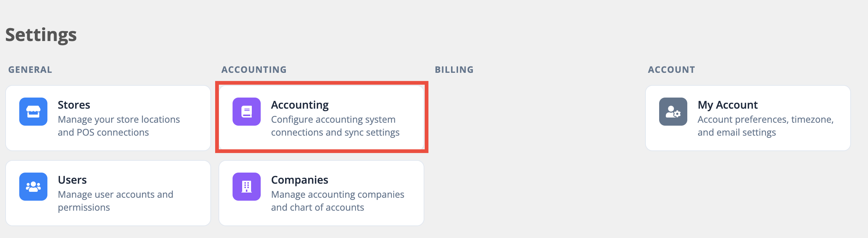Click the BILLING section heading

coord(454,70)
